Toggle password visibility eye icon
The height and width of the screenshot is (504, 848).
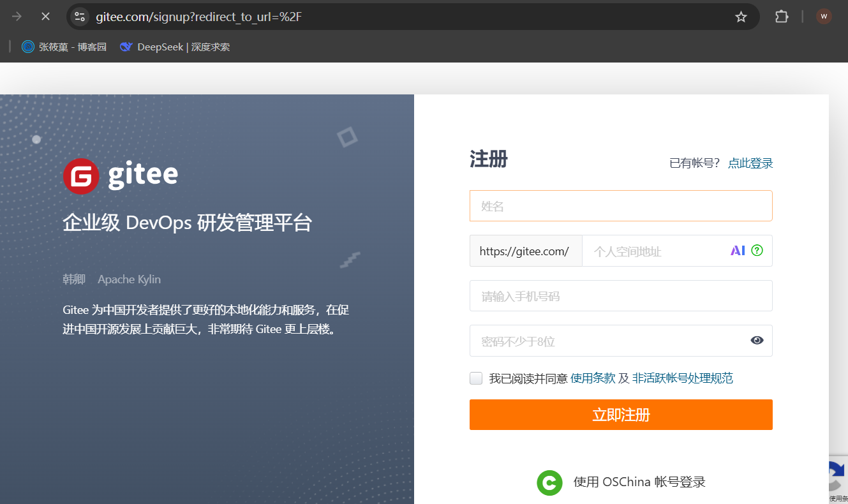757,341
